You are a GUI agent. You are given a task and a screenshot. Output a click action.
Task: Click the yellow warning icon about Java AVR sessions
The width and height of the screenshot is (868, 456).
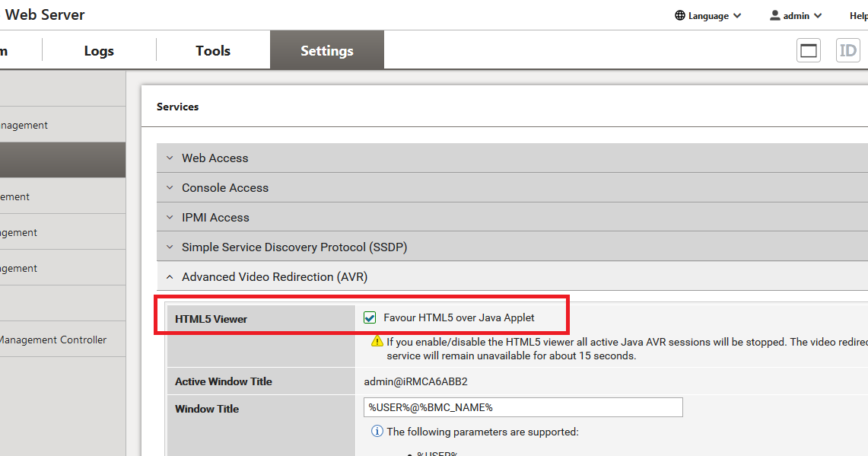point(377,342)
